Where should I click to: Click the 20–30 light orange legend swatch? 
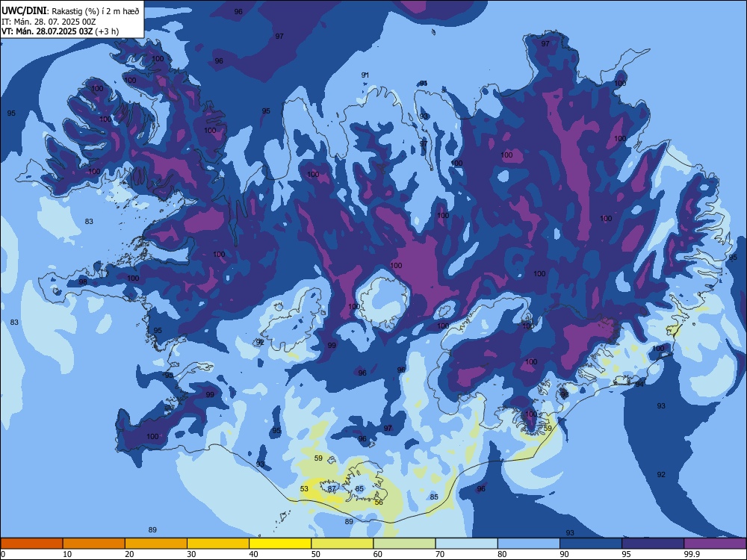[156, 544]
